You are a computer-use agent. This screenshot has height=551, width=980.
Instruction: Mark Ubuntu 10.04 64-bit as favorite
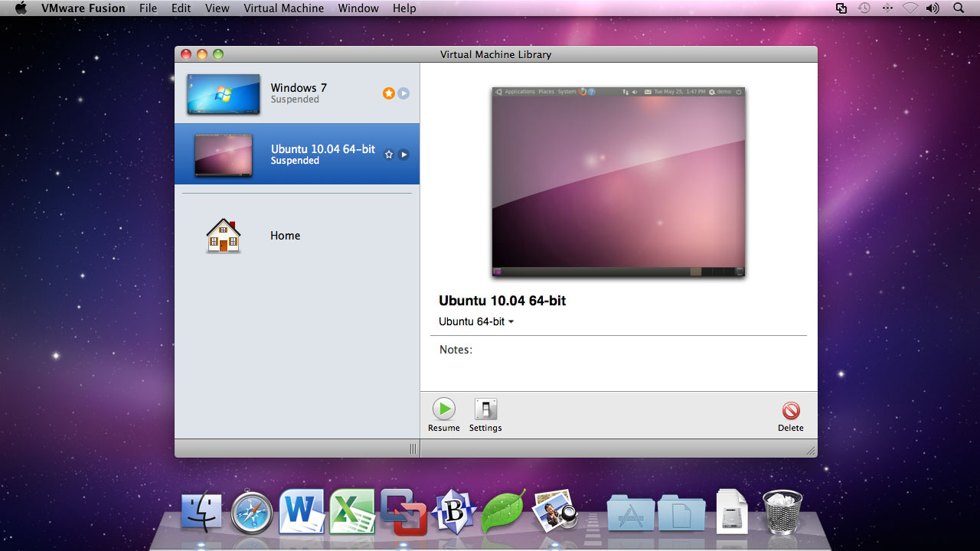click(x=388, y=154)
